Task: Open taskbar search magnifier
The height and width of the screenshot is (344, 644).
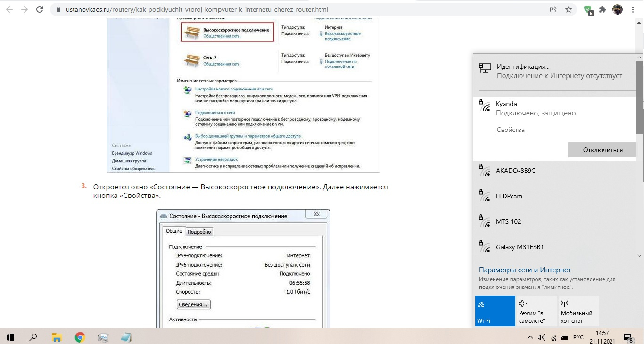Action: coord(33,337)
